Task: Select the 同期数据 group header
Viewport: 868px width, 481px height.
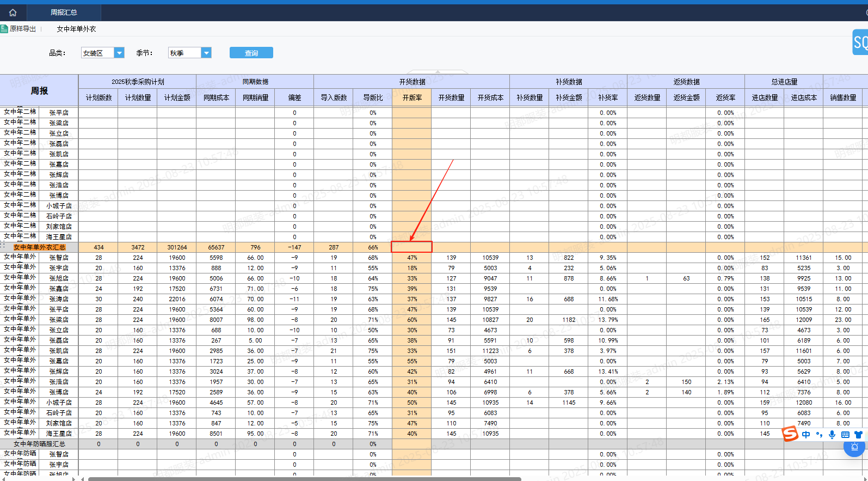Action: (255, 82)
